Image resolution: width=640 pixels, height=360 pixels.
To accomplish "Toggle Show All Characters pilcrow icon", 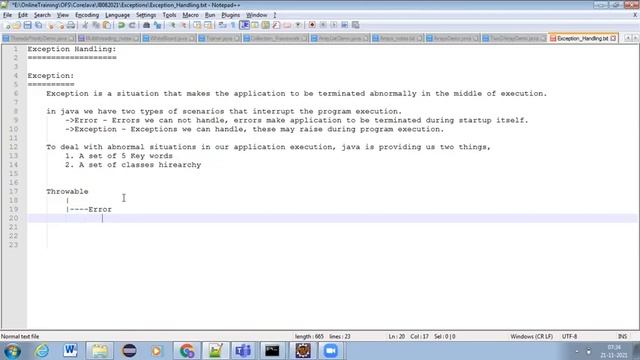I will (x=233, y=25).
